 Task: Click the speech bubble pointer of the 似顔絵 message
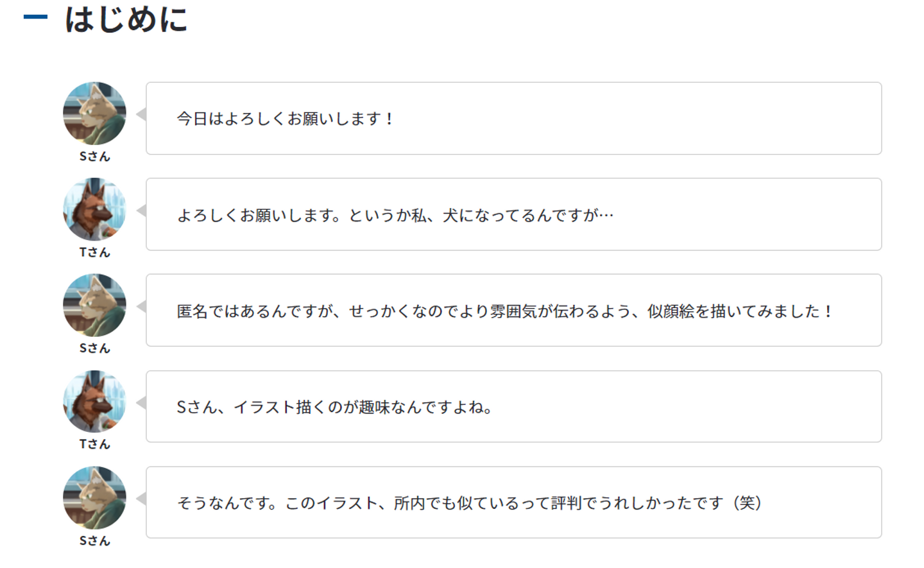tap(142, 307)
